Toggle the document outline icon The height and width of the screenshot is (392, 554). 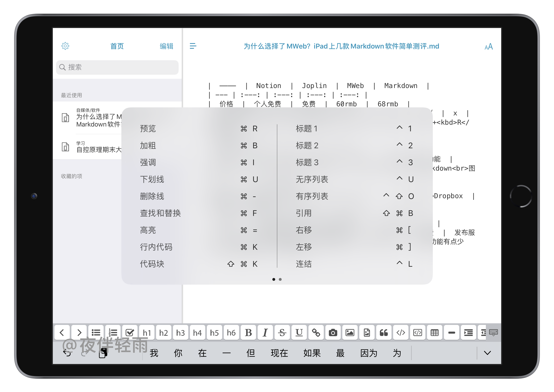pos(193,46)
